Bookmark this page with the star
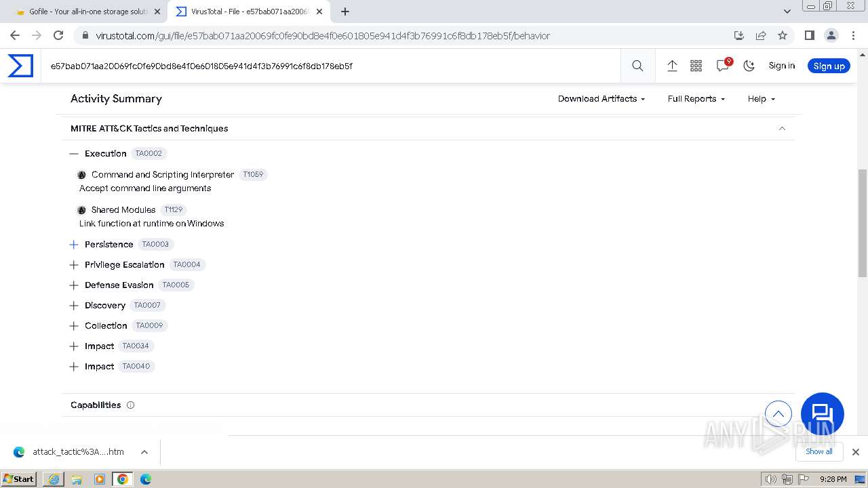The height and width of the screenshot is (488, 868). (783, 35)
